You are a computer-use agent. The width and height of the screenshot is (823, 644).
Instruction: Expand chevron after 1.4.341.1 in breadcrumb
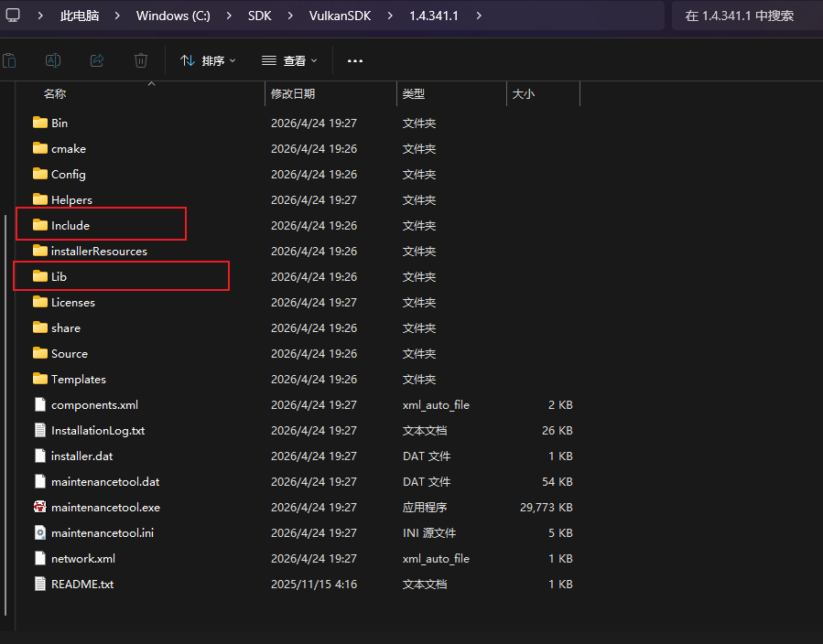coord(479,16)
